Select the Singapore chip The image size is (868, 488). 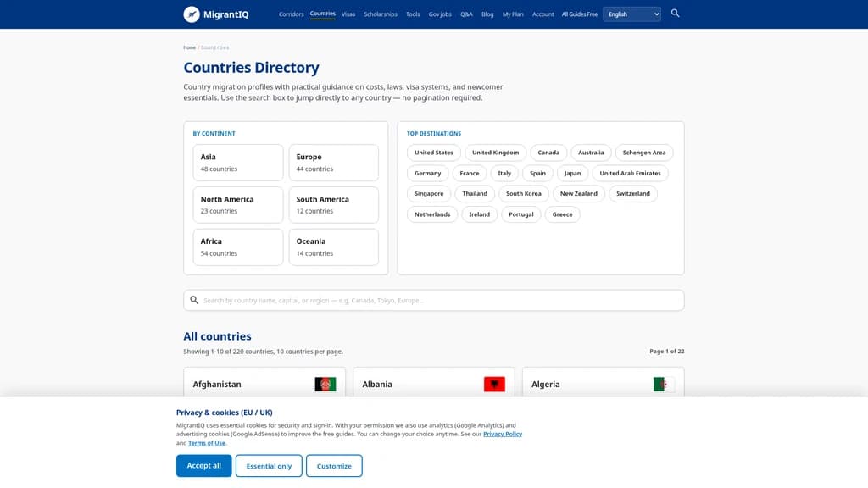pos(429,194)
